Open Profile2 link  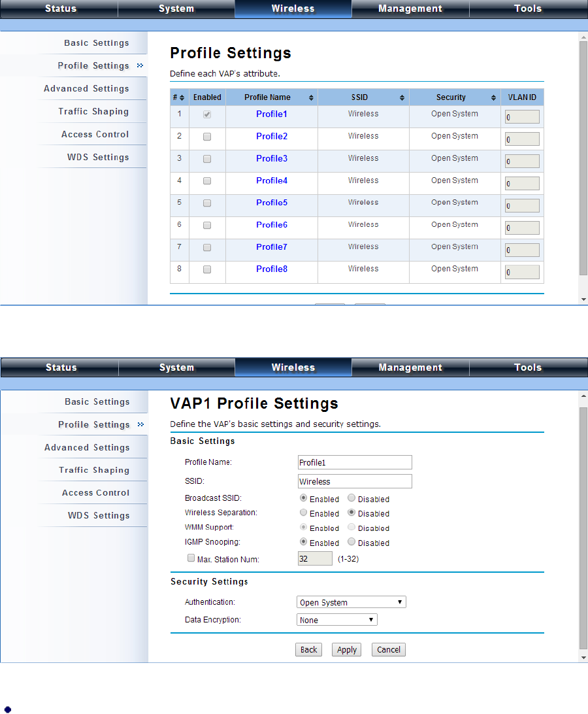tap(272, 136)
